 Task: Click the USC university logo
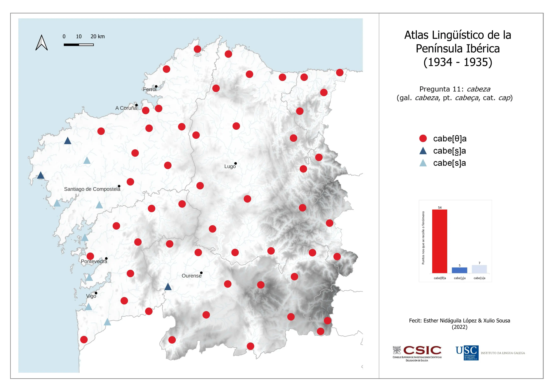[467, 353]
